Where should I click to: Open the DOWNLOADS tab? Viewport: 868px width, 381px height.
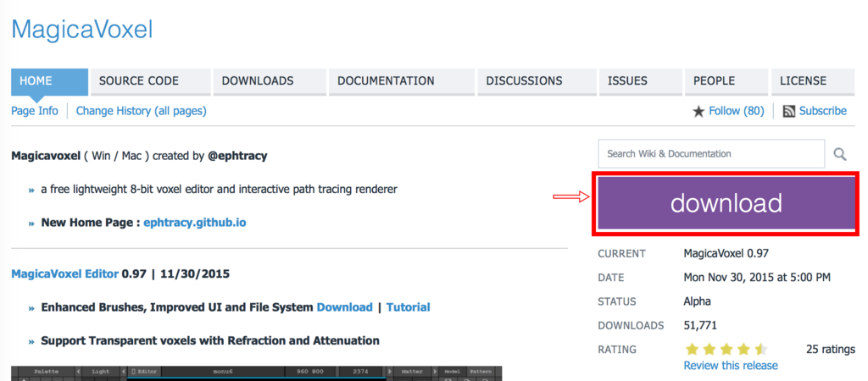(x=270, y=81)
